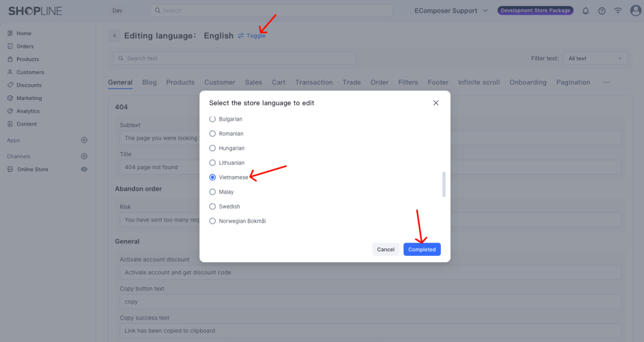Show more tabs with the ellipsis

606,82
